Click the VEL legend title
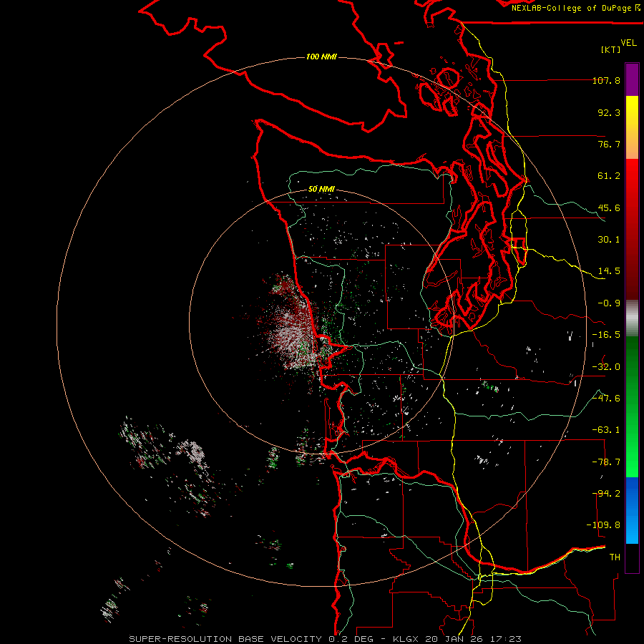 [x=628, y=43]
